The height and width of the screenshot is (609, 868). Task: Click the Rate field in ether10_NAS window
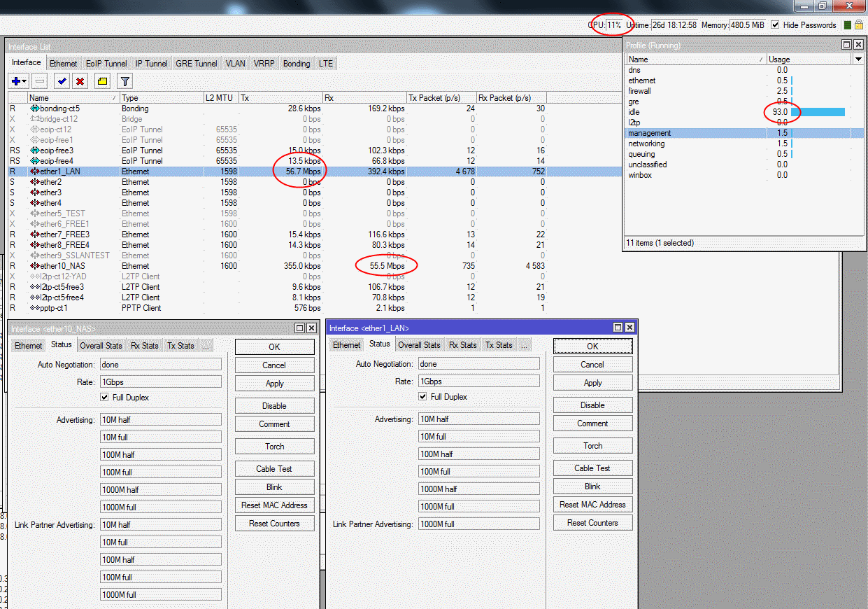[161, 382]
